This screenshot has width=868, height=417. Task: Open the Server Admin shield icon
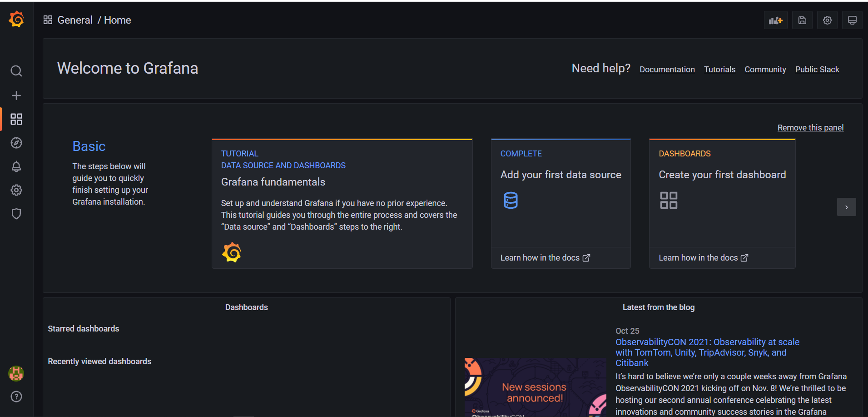pyautogui.click(x=16, y=214)
